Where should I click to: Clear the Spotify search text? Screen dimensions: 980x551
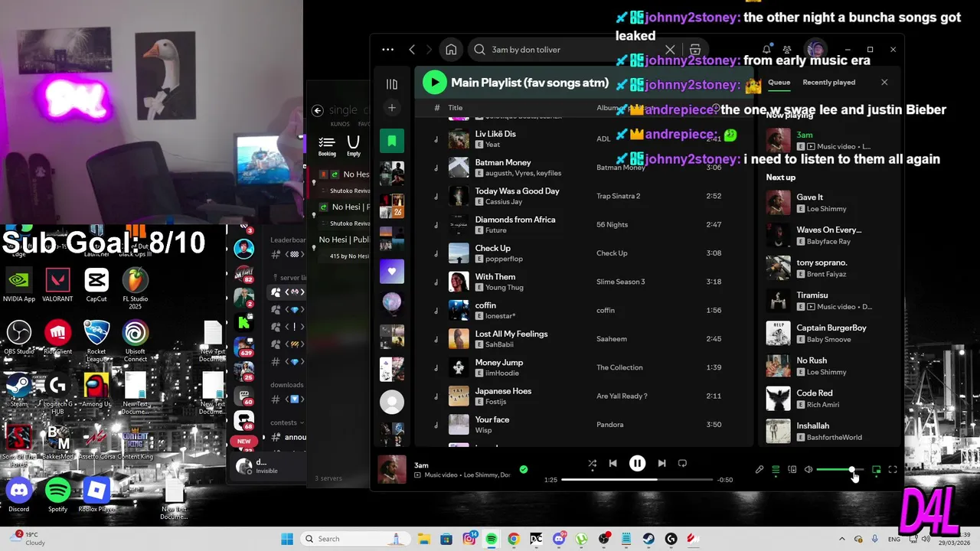click(670, 50)
